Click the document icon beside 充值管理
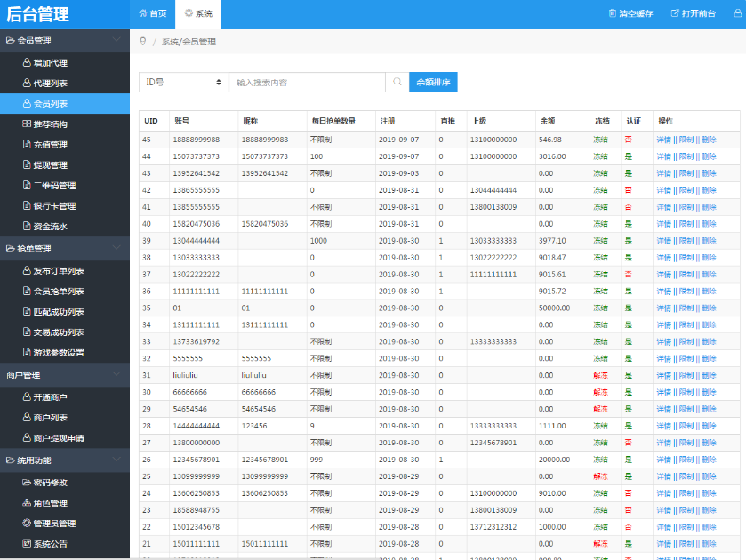 point(27,144)
